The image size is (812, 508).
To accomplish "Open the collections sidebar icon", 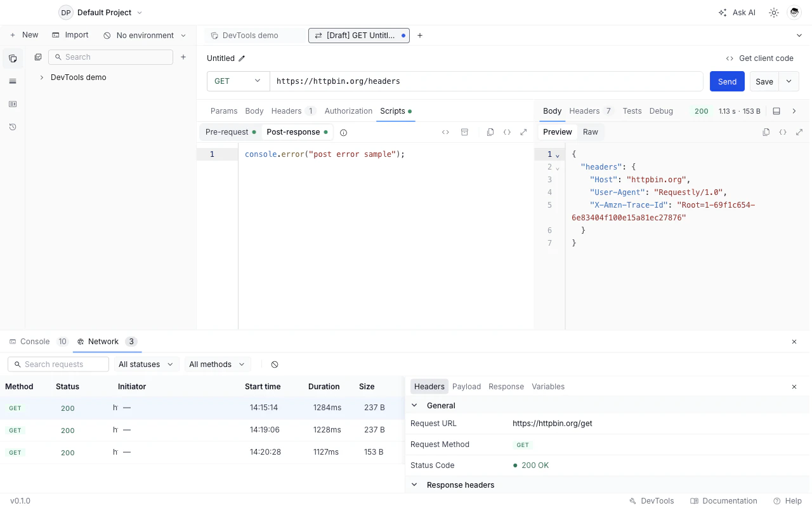I will click(x=13, y=58).
